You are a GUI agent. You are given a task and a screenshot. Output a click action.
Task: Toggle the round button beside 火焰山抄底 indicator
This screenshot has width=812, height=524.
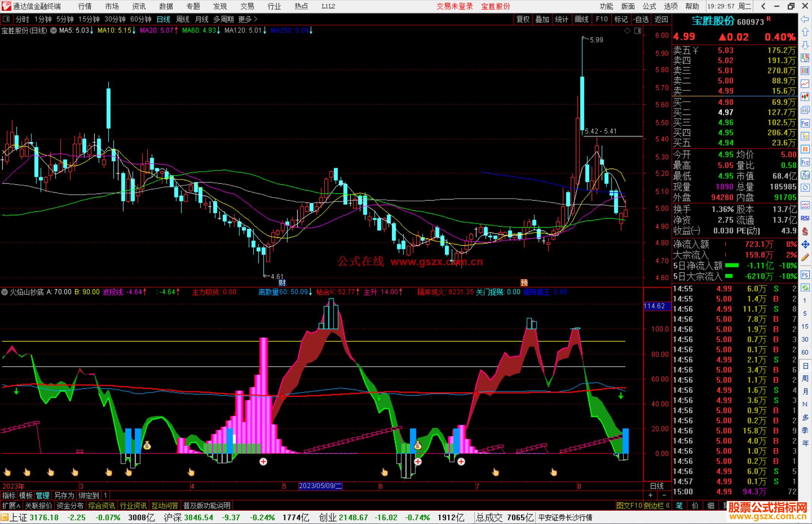[5, 292]
